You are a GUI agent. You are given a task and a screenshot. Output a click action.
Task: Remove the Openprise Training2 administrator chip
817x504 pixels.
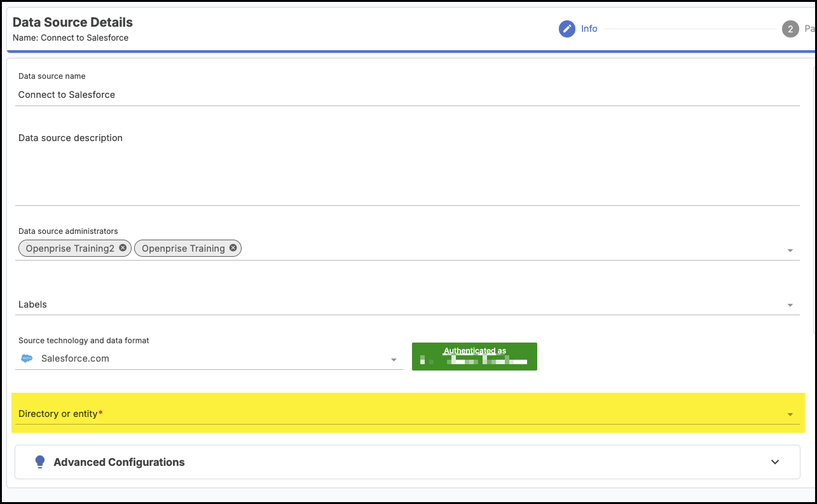[123, 248]
